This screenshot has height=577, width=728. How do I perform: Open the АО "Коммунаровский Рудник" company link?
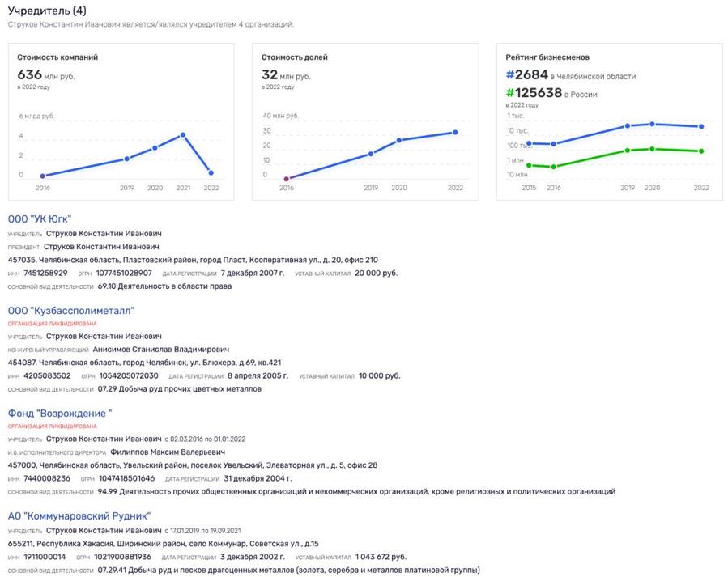pos(79,515)
